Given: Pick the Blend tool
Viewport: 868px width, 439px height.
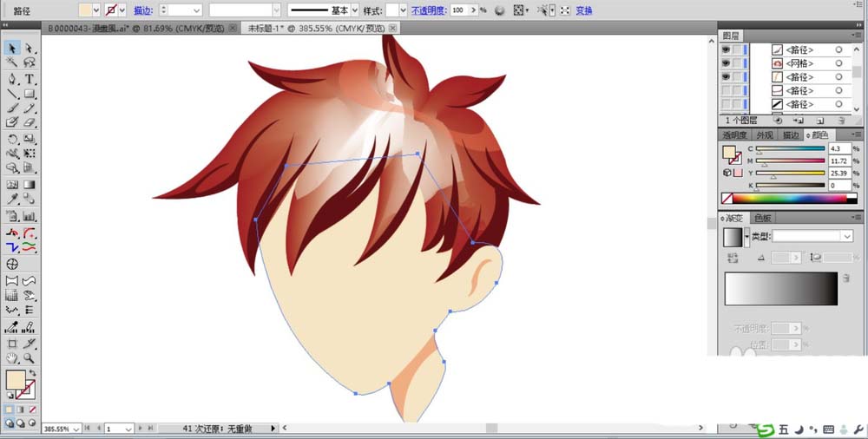Looking at the screenshot, I should point(29,199).
